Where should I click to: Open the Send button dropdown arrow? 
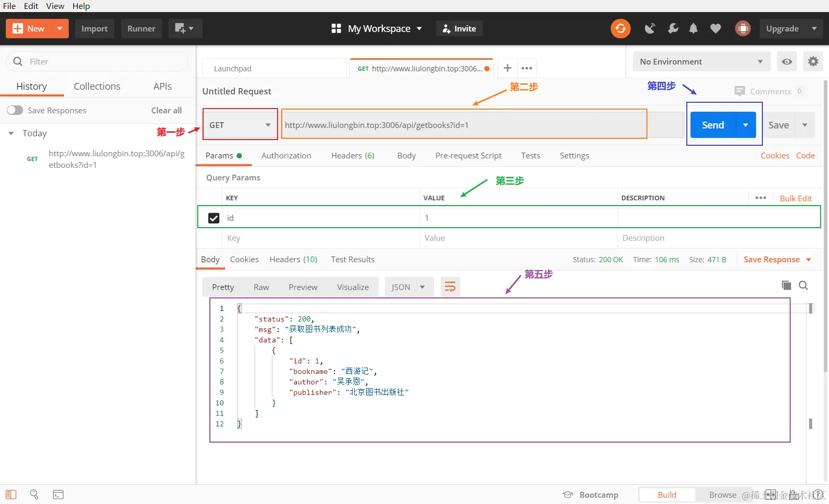pyautogui.click(x=746, y=125)
